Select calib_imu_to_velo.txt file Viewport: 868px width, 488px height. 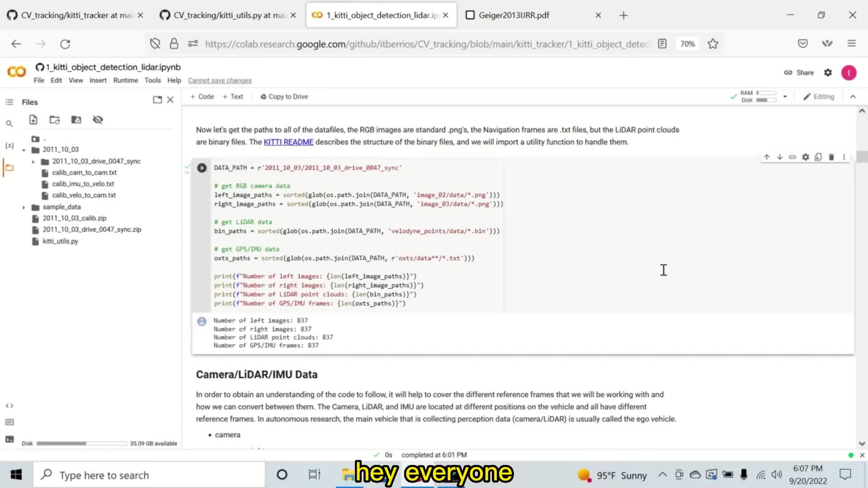click(x=83, y=184)
